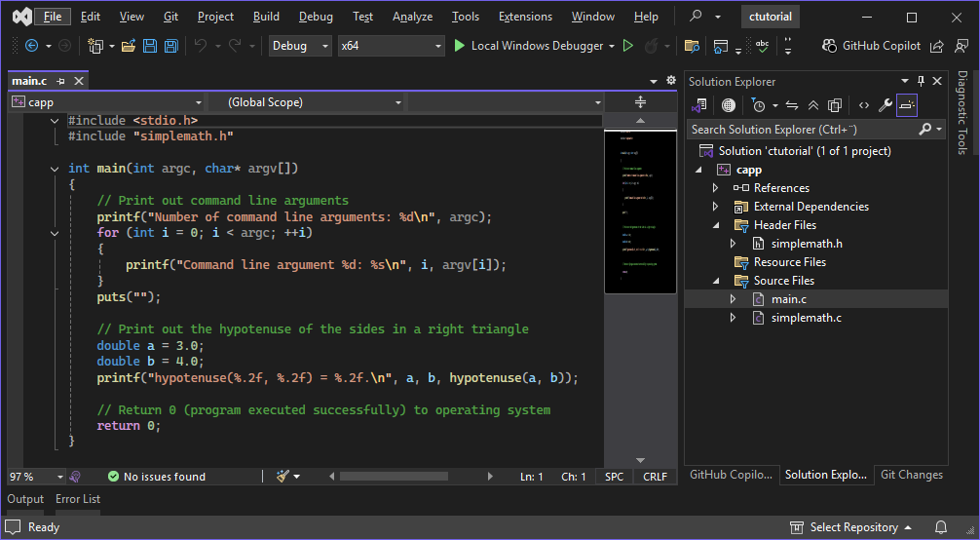The image size is (980, 540).
Task: Open the (Global Scope) dropdown
Action: click(x=306, y=102)
